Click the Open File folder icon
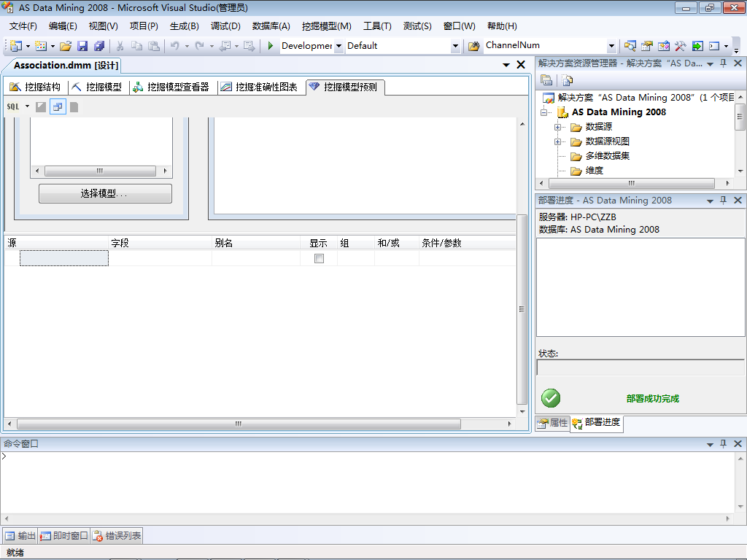 click(x=66, y=46)
